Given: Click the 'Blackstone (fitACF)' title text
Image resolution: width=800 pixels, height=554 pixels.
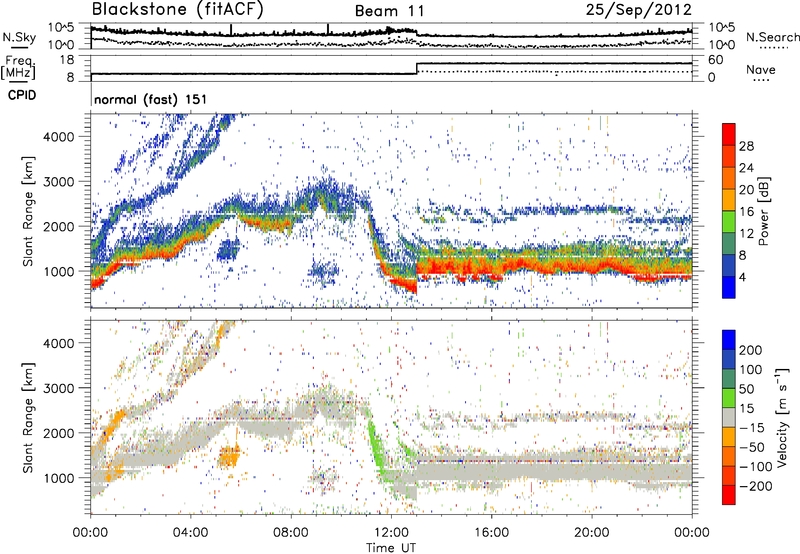Looking at the screenshot, I should (x=178, y=10).
